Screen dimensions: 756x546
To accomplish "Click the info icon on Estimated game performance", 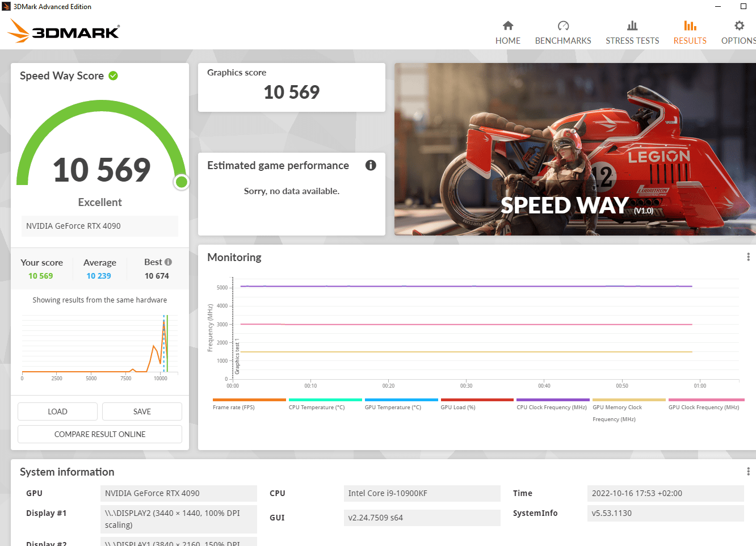I will 371,165.
